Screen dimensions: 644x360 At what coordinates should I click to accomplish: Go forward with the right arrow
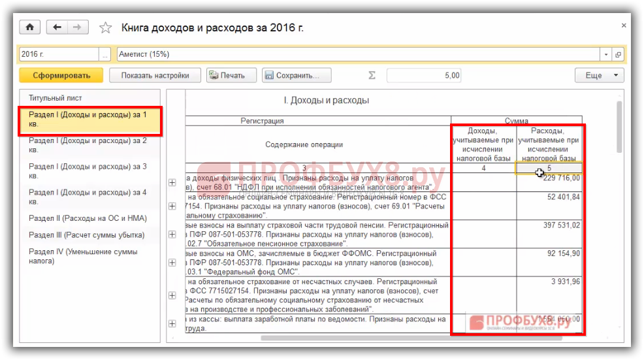point(76,27)
